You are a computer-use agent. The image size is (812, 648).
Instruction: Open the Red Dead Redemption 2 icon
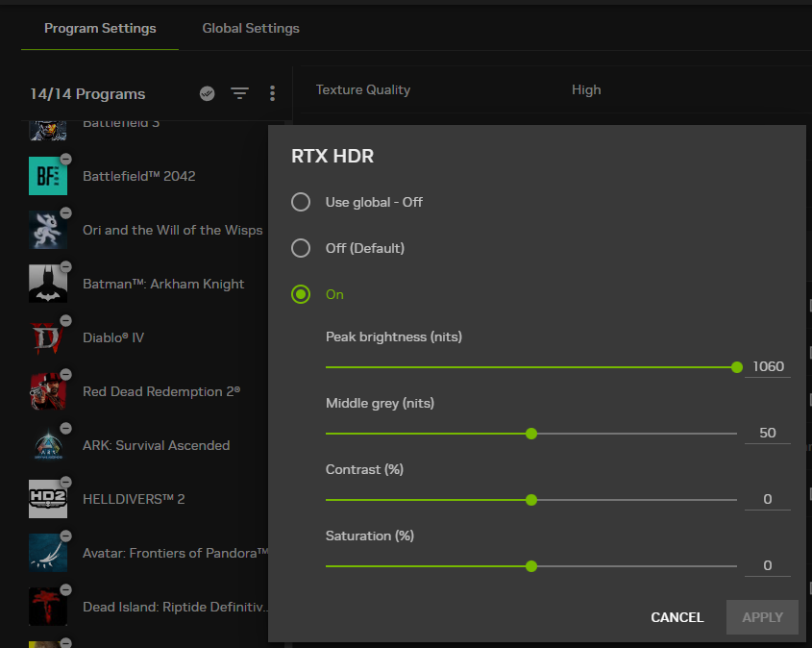tap(48, 391)
